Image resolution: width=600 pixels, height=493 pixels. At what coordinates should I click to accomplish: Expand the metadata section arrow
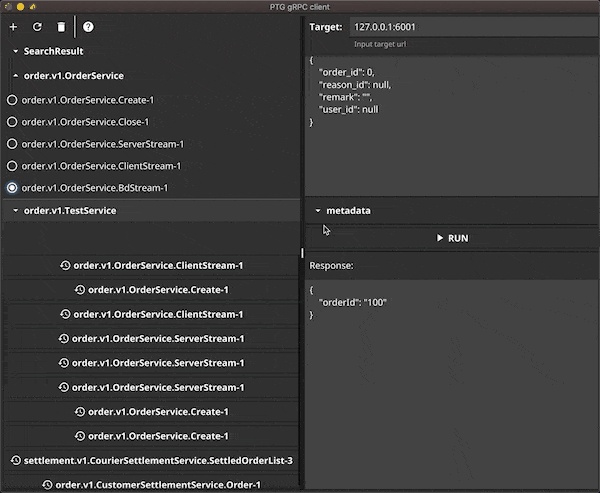(x=318, y=211)
